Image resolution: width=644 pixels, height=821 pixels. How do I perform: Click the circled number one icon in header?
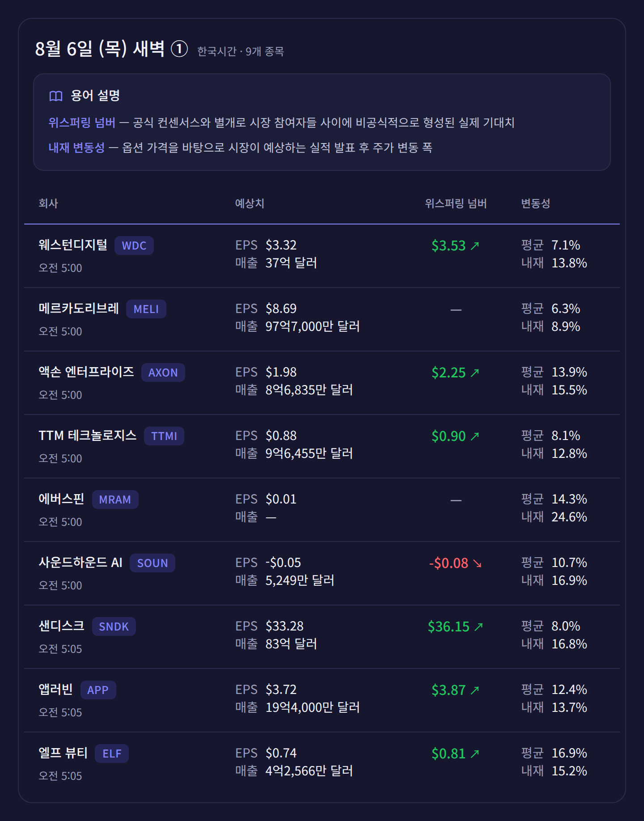[x=179, y=49]
